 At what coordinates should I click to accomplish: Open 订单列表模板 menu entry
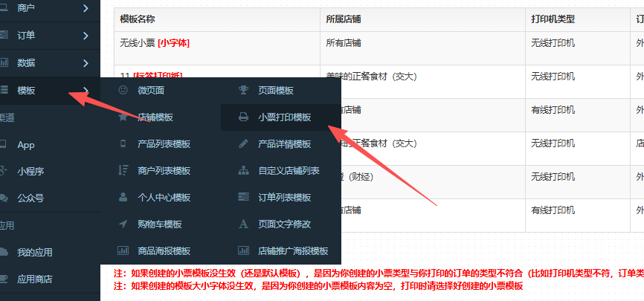pos(284,197)
